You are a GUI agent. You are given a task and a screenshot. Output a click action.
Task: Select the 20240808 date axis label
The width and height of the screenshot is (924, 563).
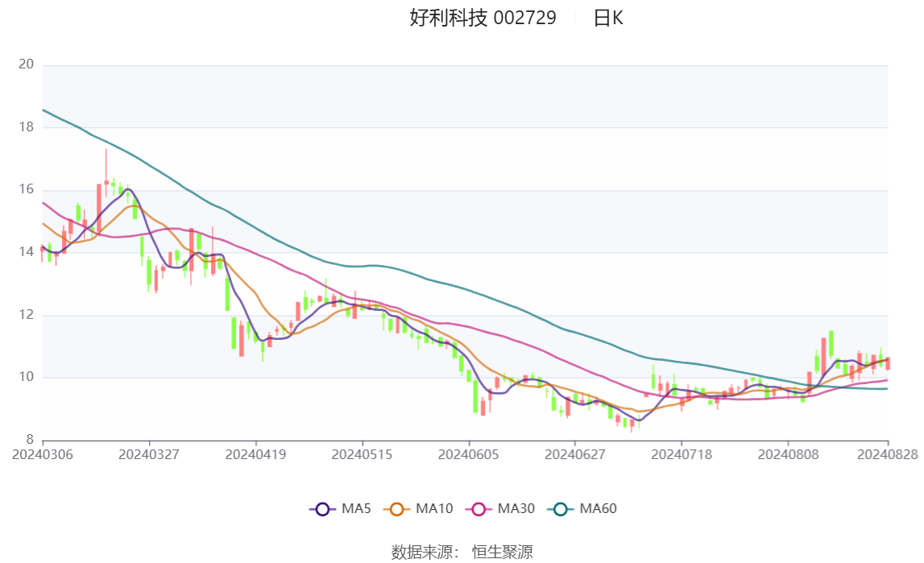click(x=788, y=454)
